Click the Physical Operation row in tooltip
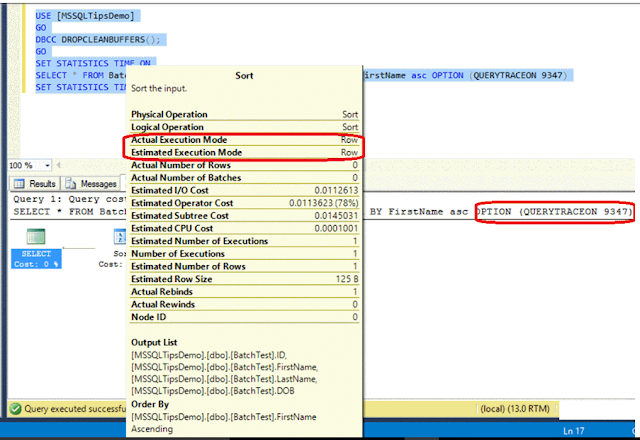Image resolution: width=640 pixels, height=440 pixels. tap(244, 114)
